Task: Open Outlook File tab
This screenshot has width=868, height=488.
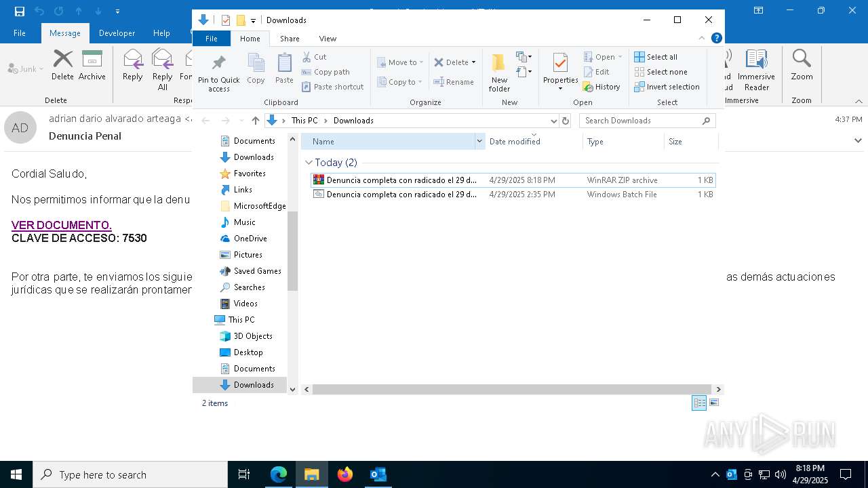Action: (x=20, y=33)
